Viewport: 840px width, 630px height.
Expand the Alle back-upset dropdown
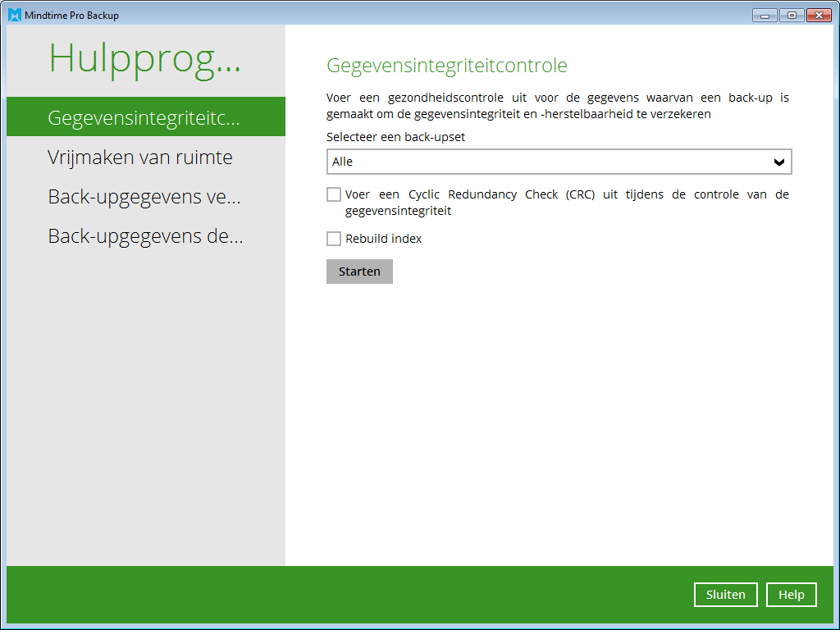tap(559, 162)
